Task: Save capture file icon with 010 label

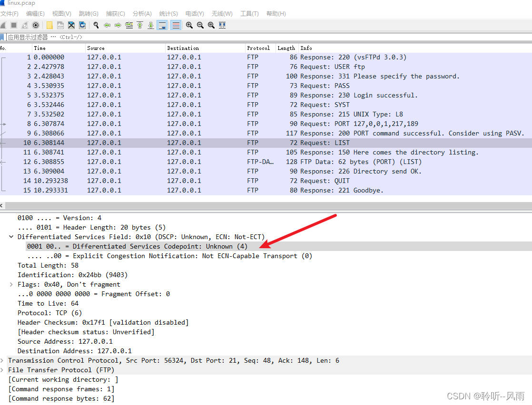Action: pyautogui.click(x=60, y=25)
